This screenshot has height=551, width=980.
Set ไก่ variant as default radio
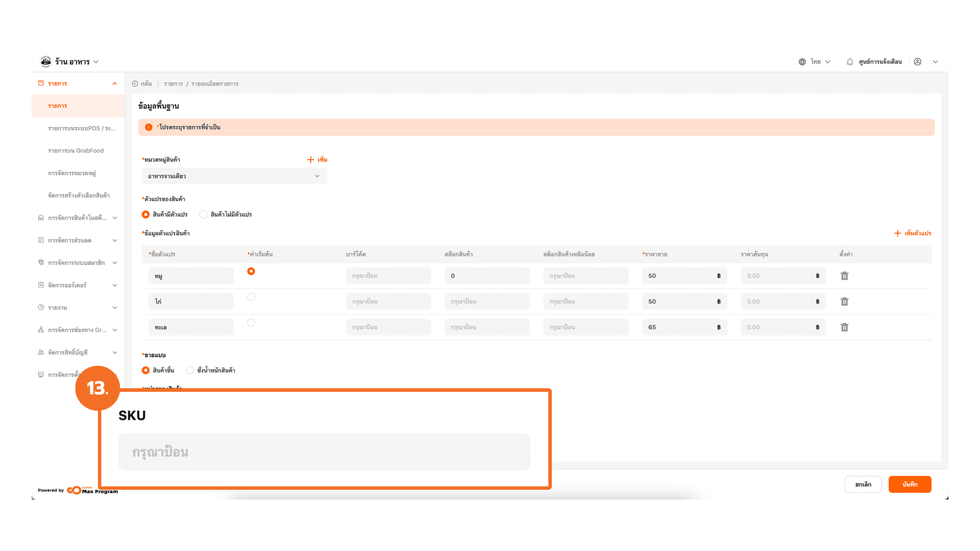point(251,297)
